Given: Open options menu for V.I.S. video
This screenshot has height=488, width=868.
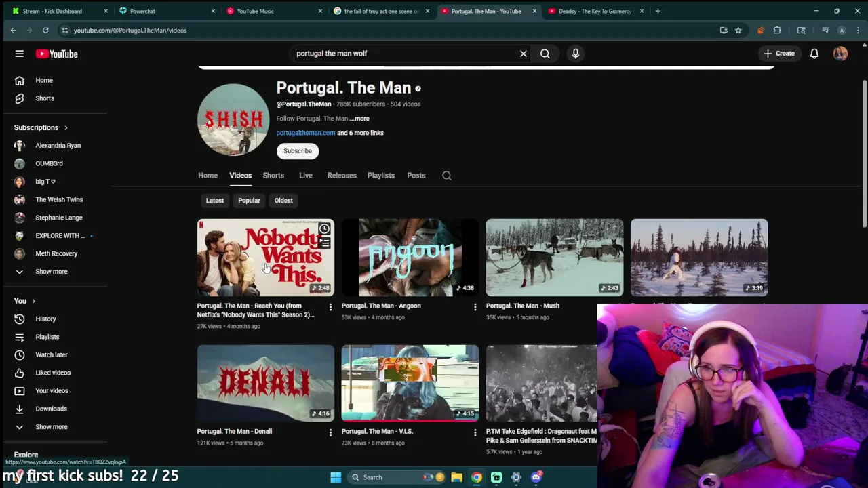Looking at the screenshot, I should [475, 432].
